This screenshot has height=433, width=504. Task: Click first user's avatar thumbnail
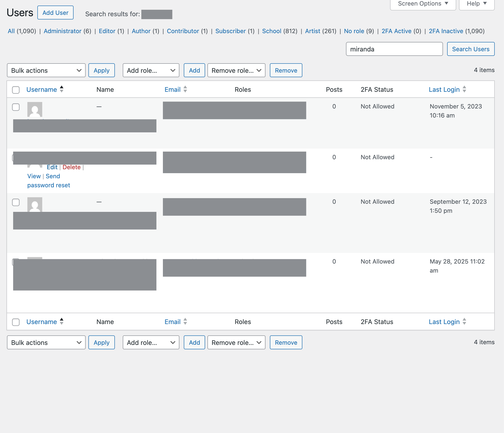click(35, 110)
